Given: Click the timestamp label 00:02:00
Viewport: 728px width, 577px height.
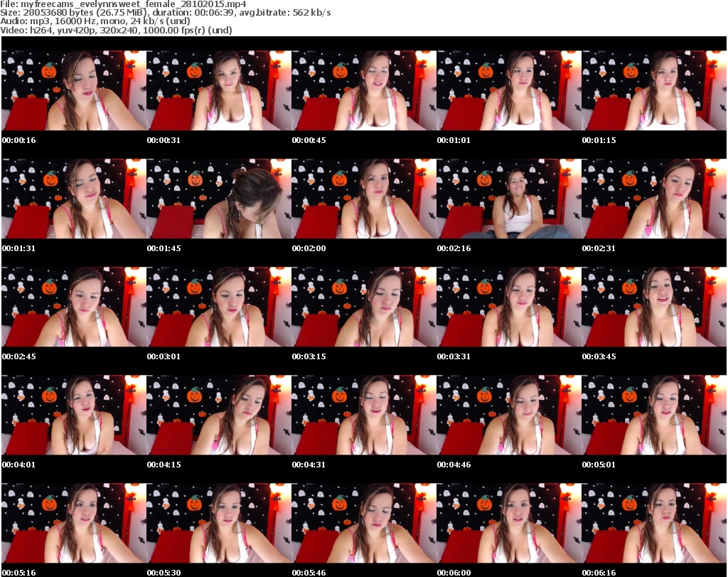Looking at the screenshot, I should [x=309, y=248].
